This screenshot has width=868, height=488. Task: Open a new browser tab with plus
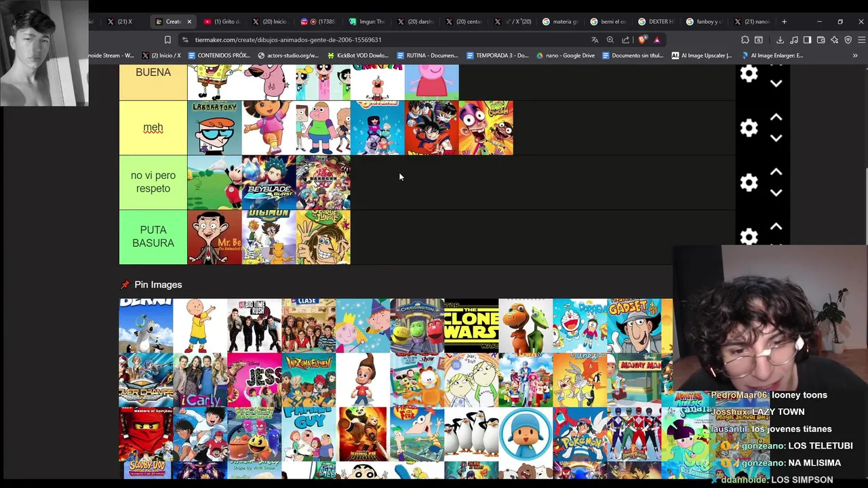click(x=785, y=22)
